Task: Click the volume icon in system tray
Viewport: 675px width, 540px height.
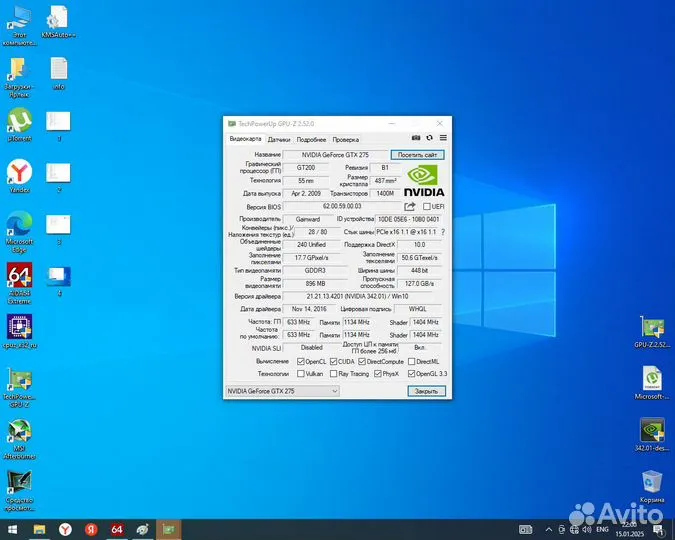Action: click(587, 529)
